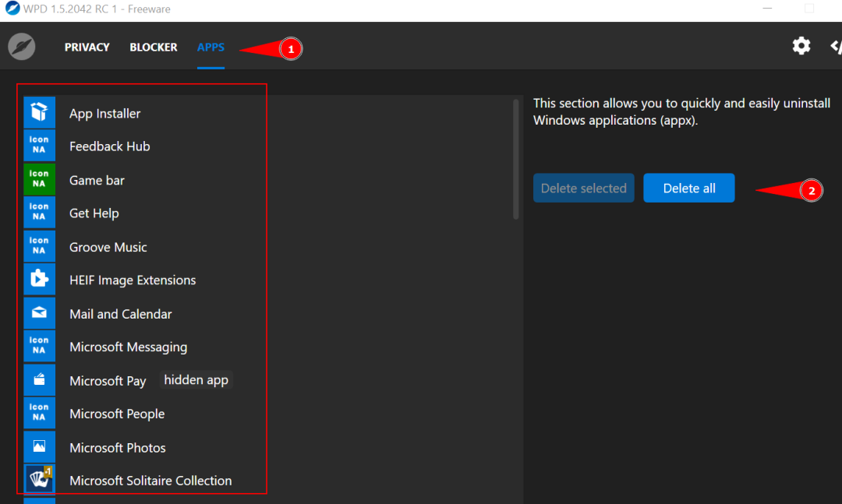Click the WPD title bar app icon

point(12,9)
